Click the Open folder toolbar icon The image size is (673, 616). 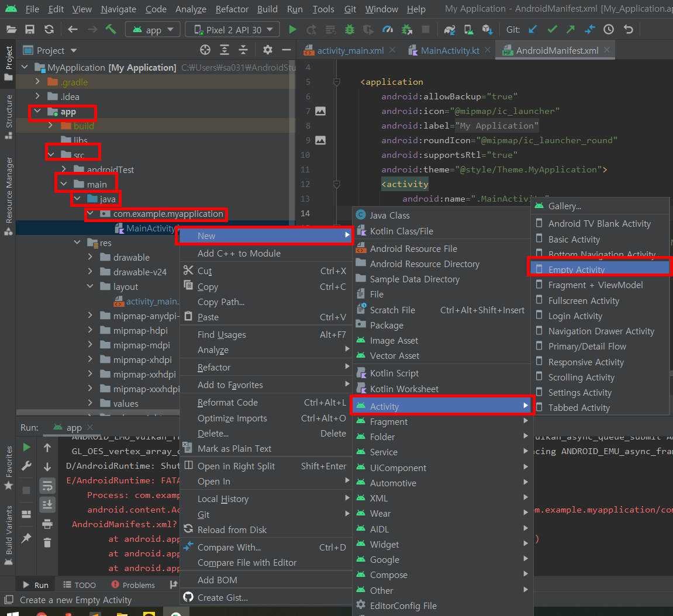(x=11, y=29)
